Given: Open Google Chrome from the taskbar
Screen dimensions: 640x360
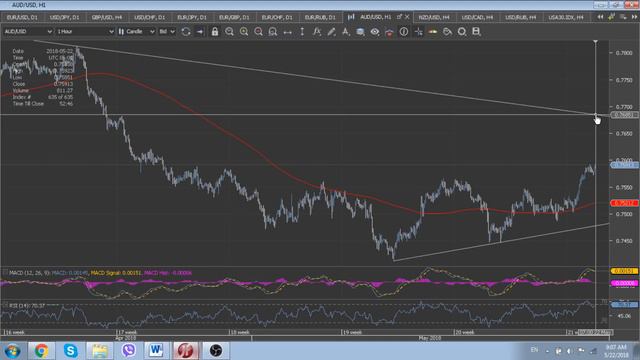Looking at the screenshot, I should (41, 351).
